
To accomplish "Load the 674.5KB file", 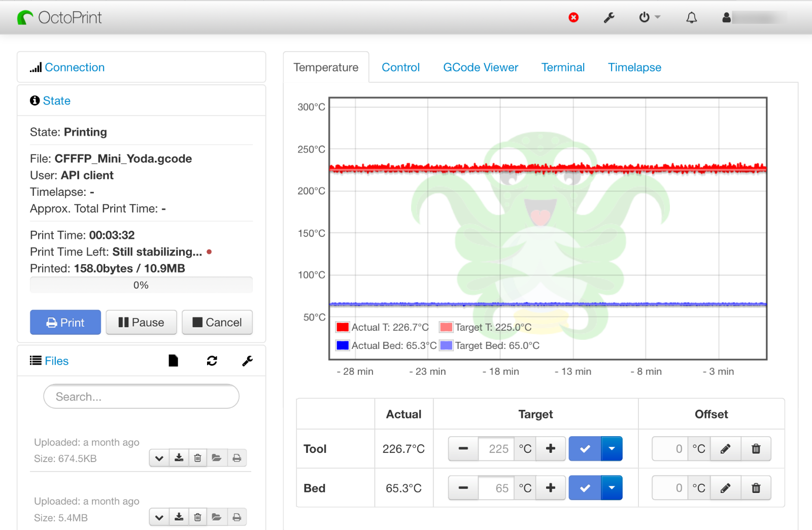I will pos(217,458).
